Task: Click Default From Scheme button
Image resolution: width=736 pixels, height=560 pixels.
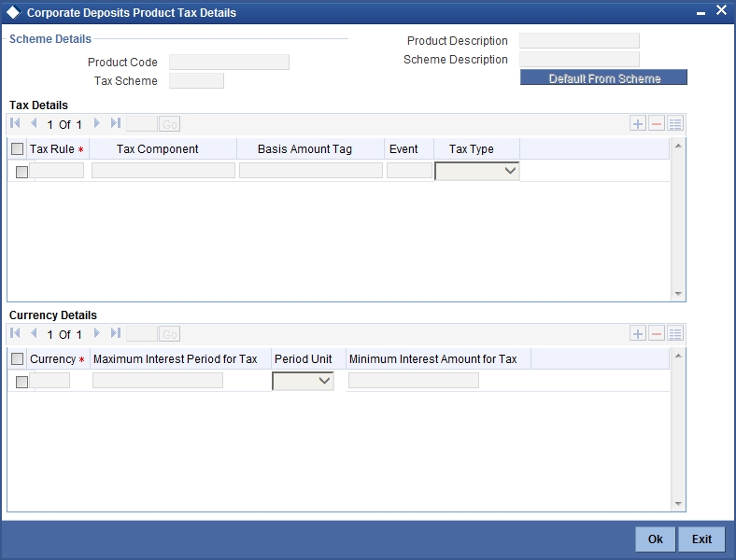Action: [x=603, y=77]
